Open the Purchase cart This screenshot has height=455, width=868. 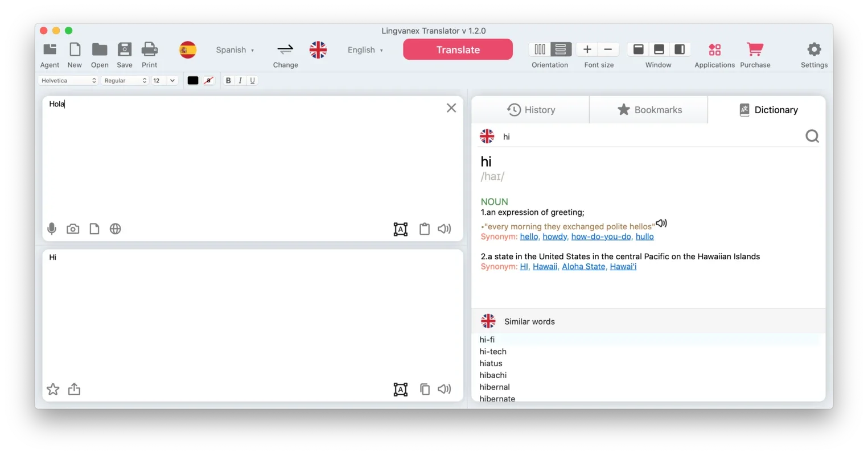755,49
